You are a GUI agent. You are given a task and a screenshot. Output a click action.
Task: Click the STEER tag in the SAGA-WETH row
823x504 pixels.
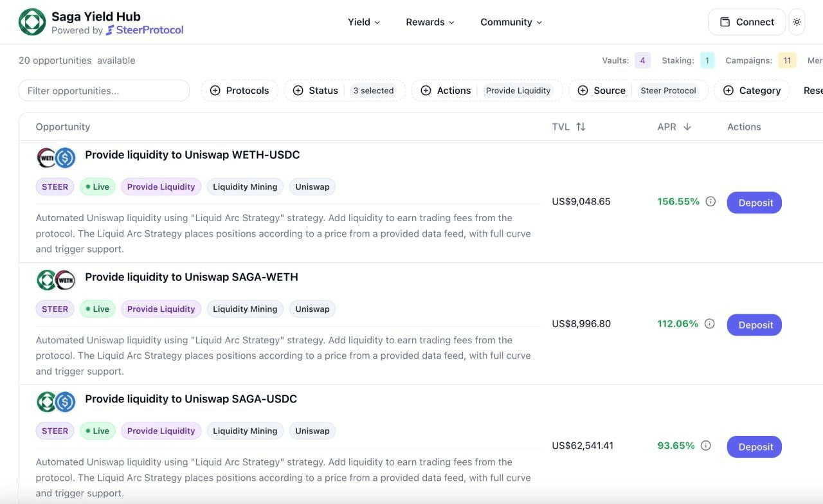(x=55, y=309)
